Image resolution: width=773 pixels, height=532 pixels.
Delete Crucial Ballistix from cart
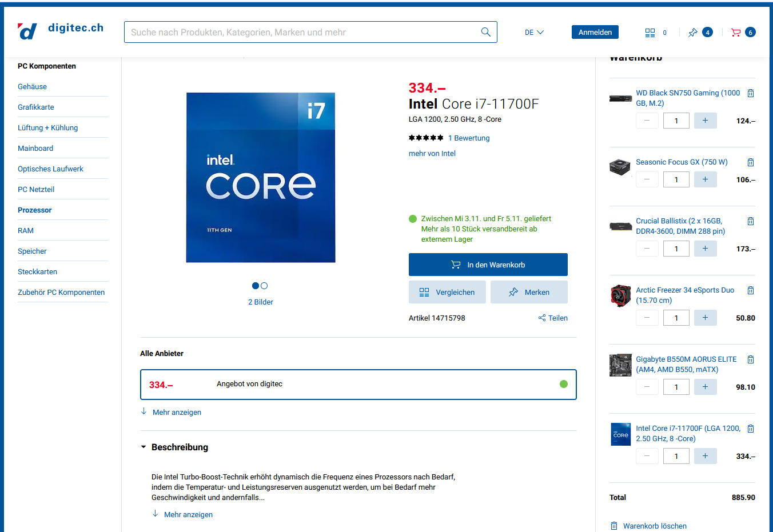click(x=751, y=221)
